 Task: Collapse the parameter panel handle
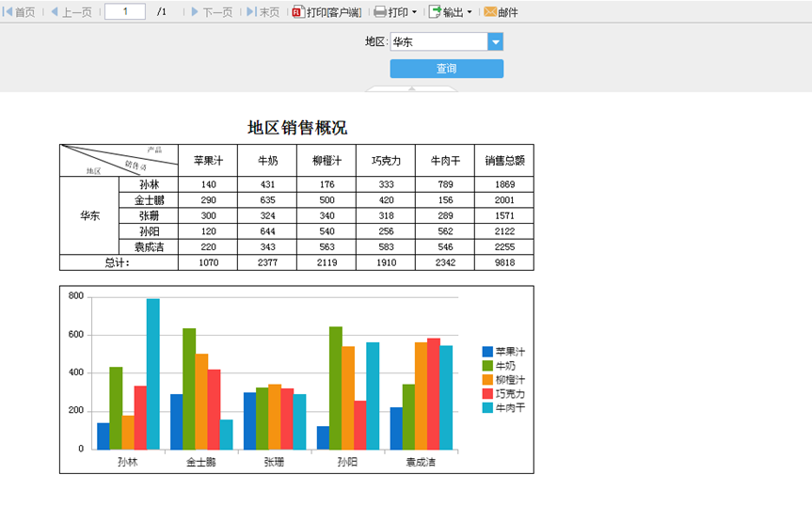[x=412, y=89]
